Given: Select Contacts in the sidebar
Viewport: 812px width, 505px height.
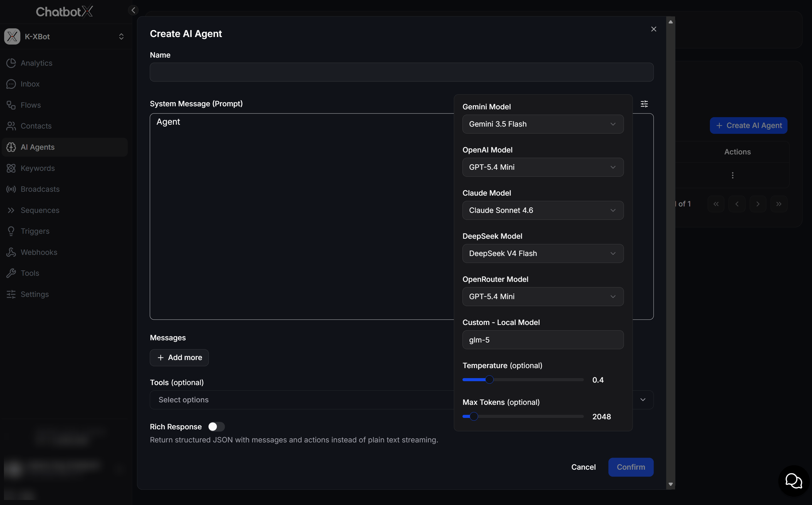Looking at the screenshot, I should pyautogui.click(x=65, y=126).
